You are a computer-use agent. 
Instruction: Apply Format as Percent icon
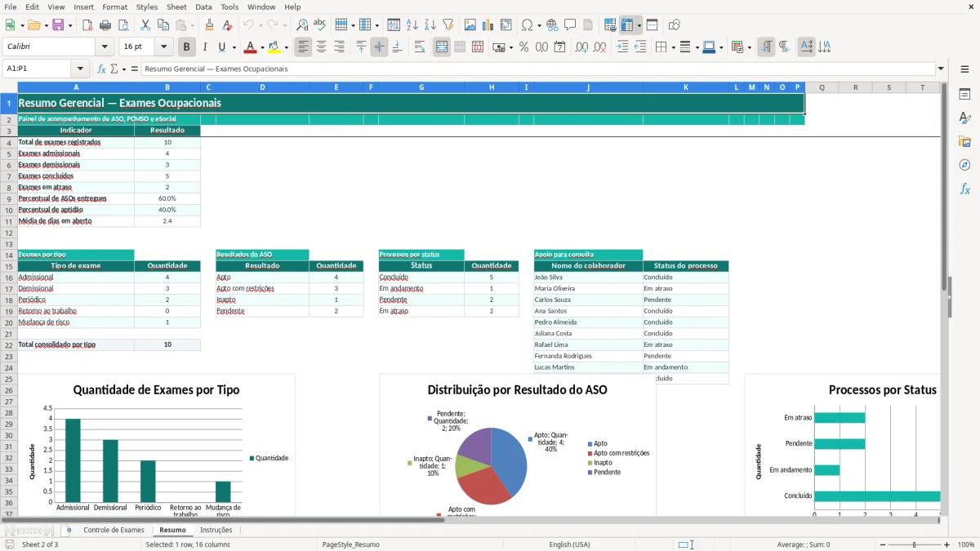coord(523,47)
